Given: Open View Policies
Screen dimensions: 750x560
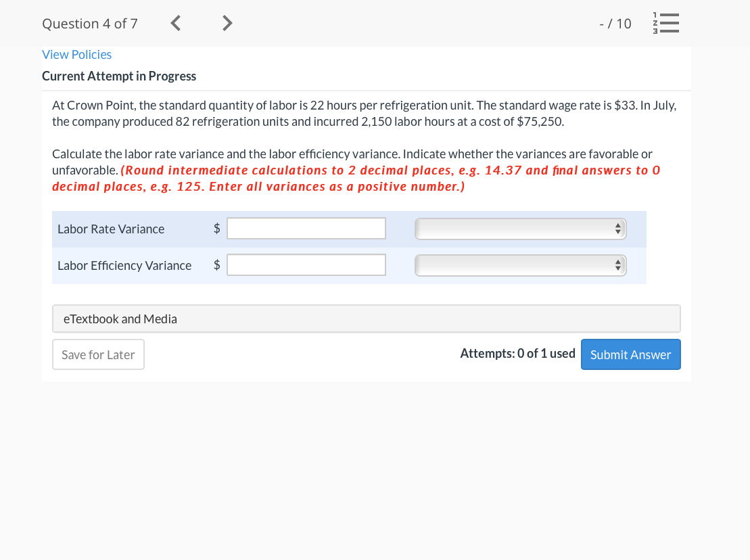Looking at the screenshot, I should [x=76, y=54].
